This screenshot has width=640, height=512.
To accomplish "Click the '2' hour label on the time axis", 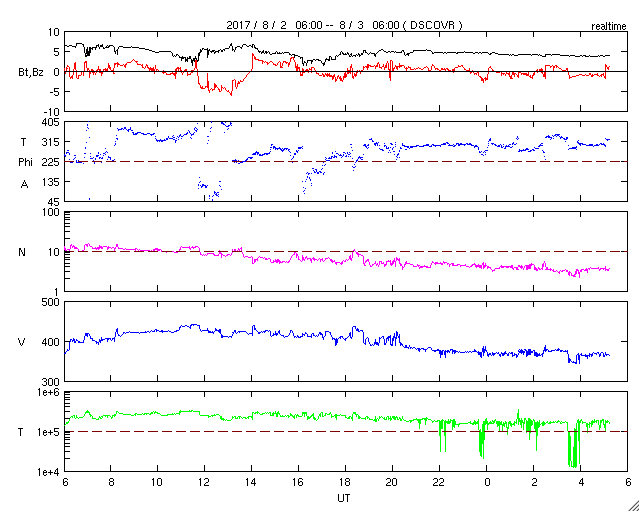I will tap(534, 483).
